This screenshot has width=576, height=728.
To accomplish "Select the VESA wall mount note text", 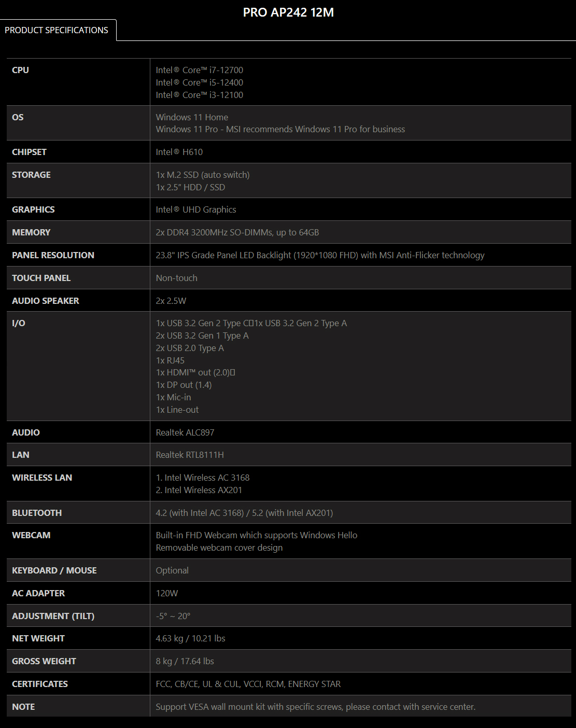I will (x=315, y=707).
